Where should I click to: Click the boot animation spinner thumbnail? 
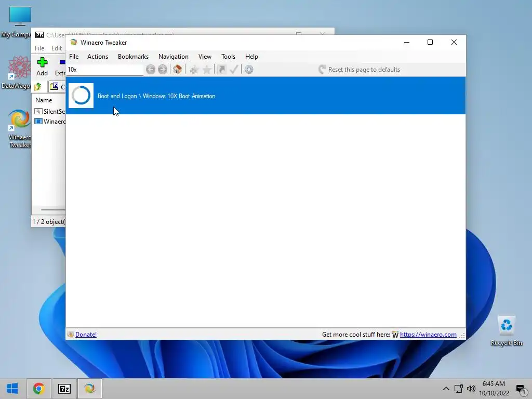pyautogui.click(x=81, y=96)
